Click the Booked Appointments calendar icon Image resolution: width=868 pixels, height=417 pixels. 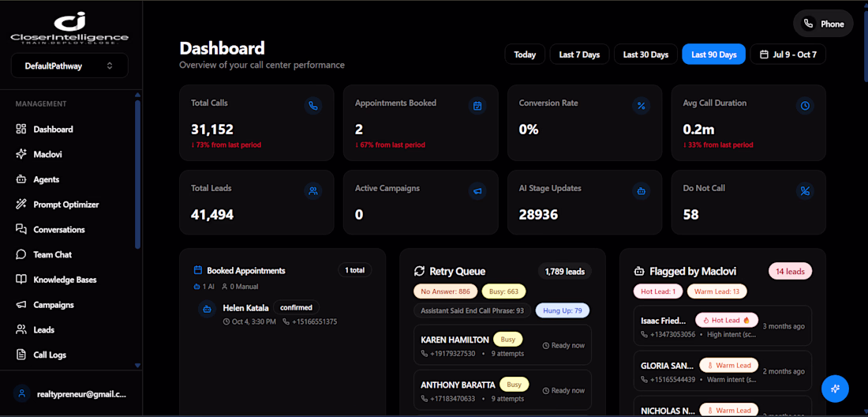click(x=197, y=270)
